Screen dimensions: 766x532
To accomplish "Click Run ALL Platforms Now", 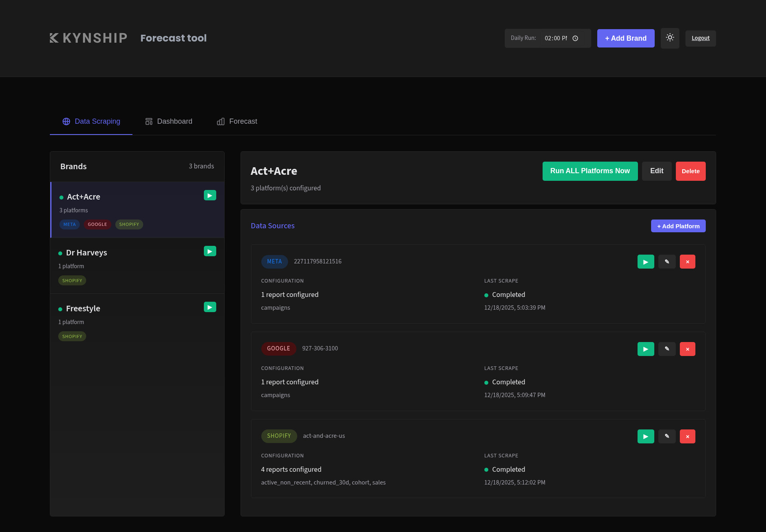I will (590, 171).
